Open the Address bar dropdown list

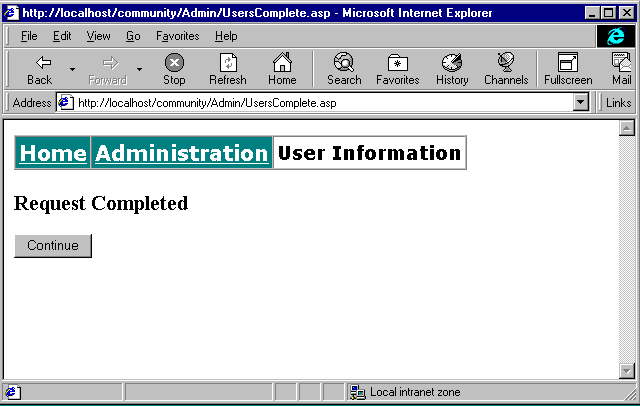(581, 103)
